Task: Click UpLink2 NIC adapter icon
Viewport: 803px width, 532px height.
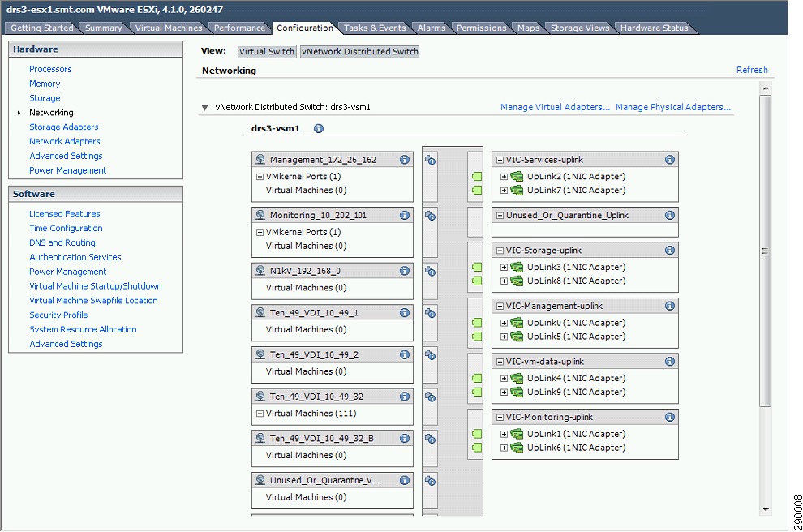Action: point(517,177)
